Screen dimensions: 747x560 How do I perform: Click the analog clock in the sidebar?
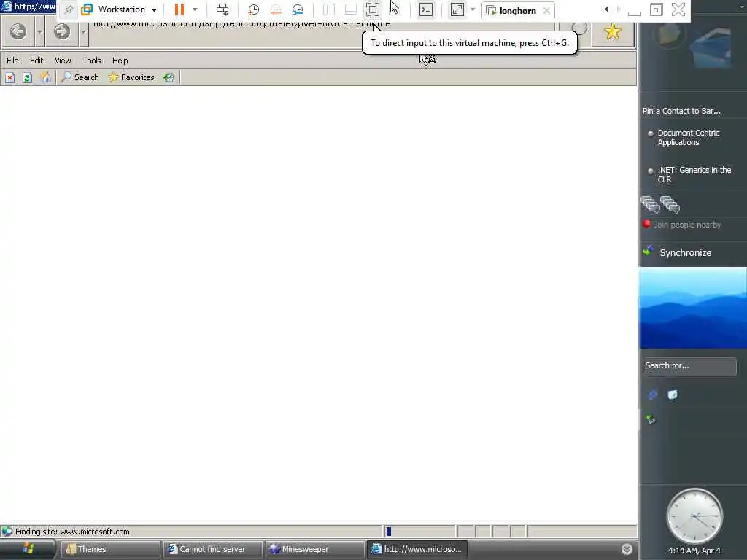point(694,516)
